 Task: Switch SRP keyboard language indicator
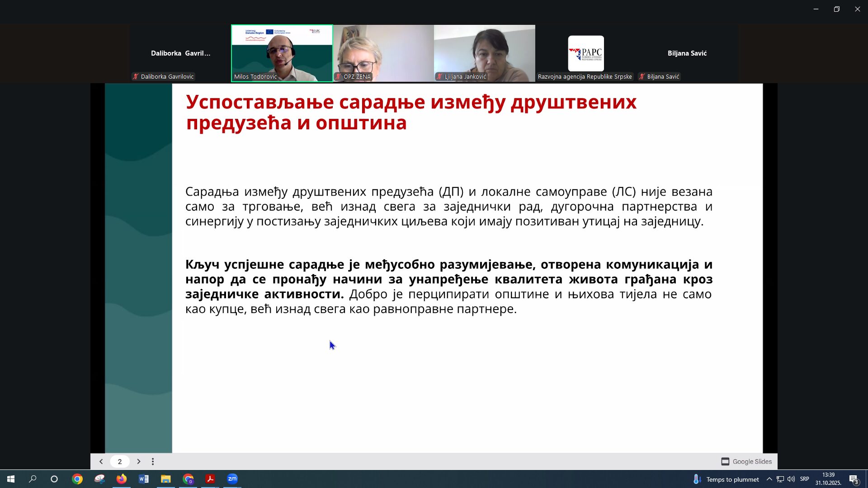click(x=804, y=479)
